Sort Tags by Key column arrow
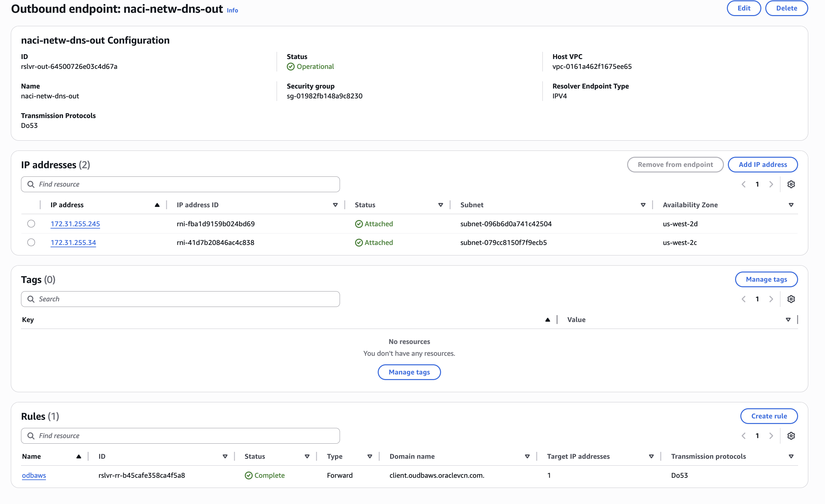This screenshot has height=504, width=825. (547, 320)
